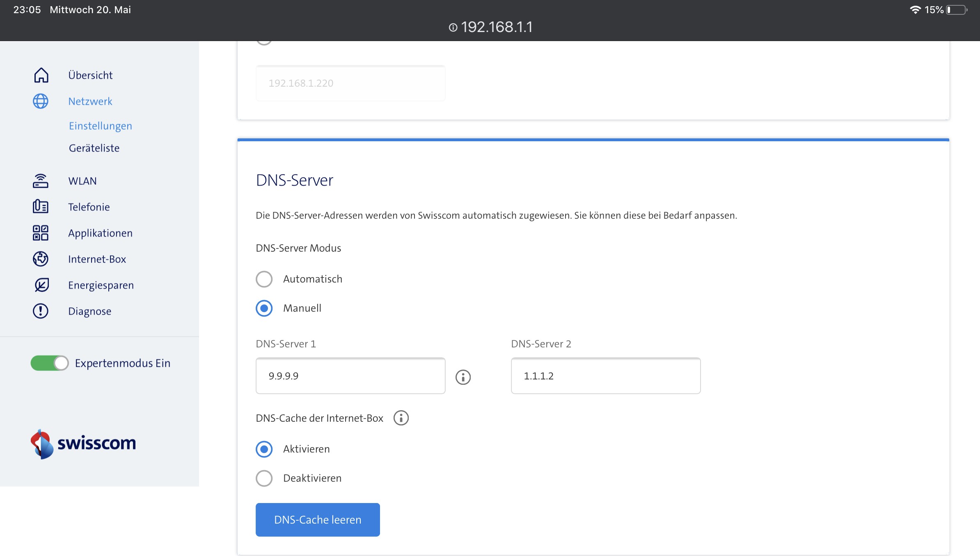The image size is (980, 556).
Task: Turn off Expertenmodus toggle
Action: pos(50,363)
